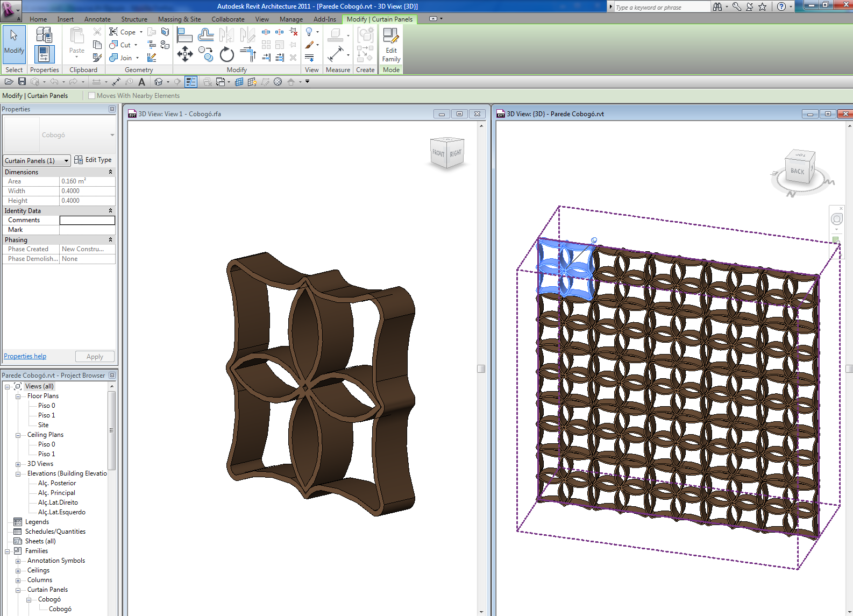Click the Edit Family tool
Viewport: 853px width, 616px height.
pos(391,45)
